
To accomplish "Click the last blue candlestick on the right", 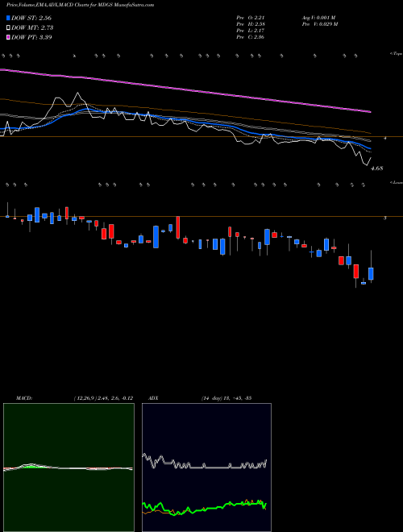I will (371, 273).
